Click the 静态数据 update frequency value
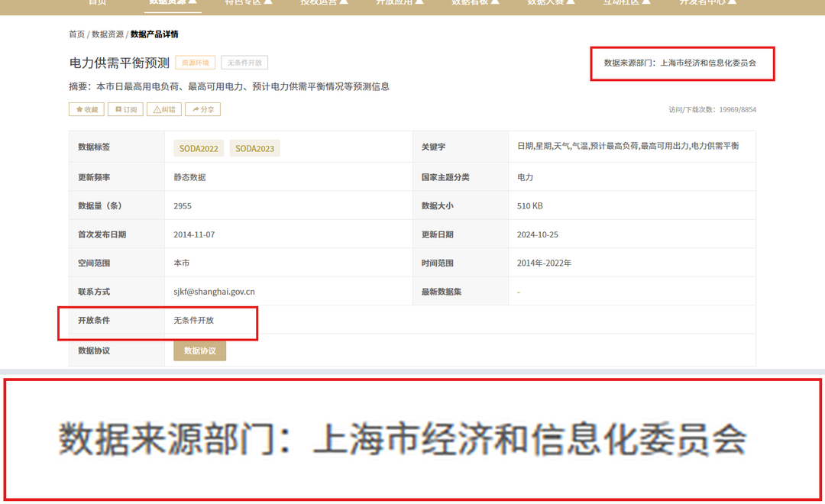The width and height of the screenshot is (825, 504). pos(190,177)
